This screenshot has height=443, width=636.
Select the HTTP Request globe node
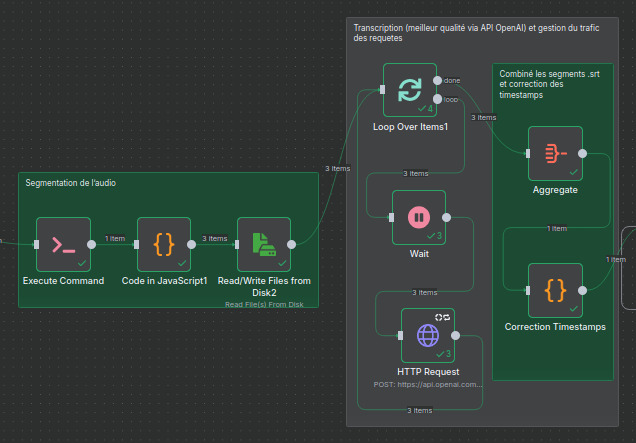pyautogui.click(x=427, y=334)
